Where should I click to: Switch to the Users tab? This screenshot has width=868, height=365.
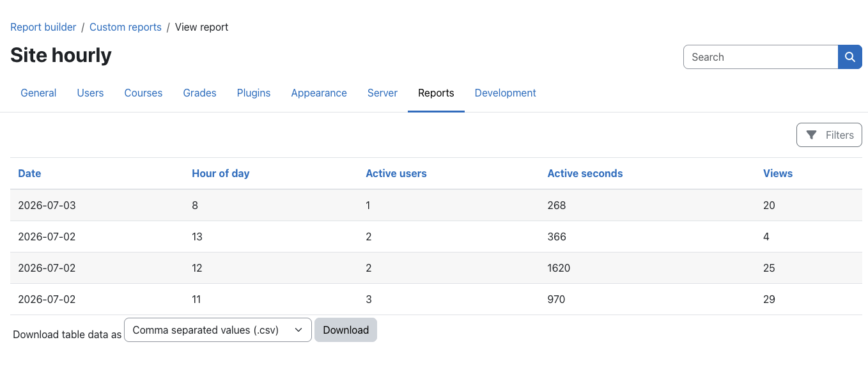pos(90,93)
